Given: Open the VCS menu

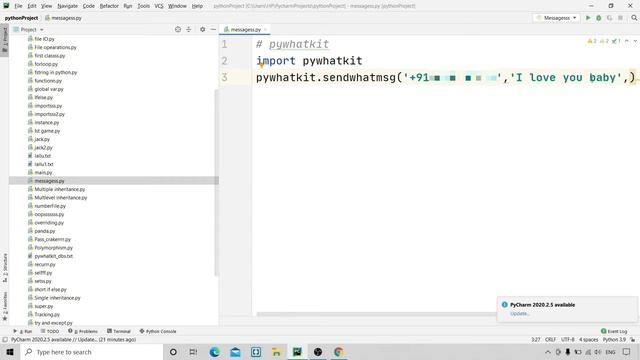Looking at the screenshot, I should click(x=159, y=6).
